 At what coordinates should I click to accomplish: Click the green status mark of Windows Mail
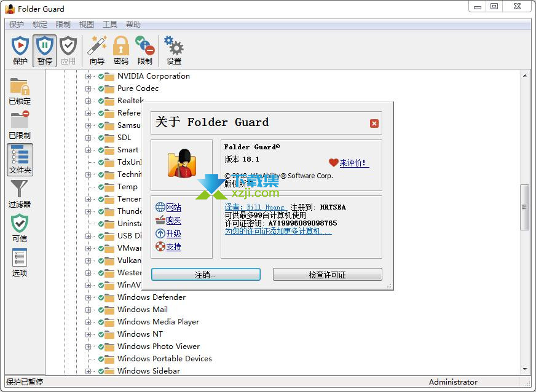pos(101,310)
